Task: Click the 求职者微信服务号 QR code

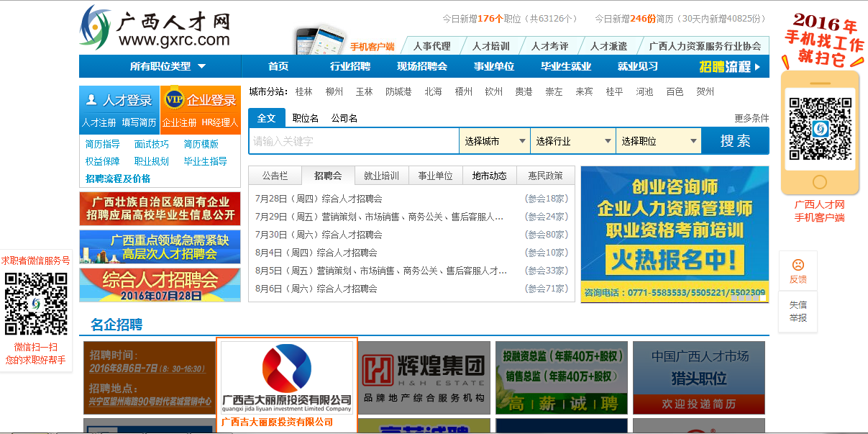Action: [x=36, y=303]
